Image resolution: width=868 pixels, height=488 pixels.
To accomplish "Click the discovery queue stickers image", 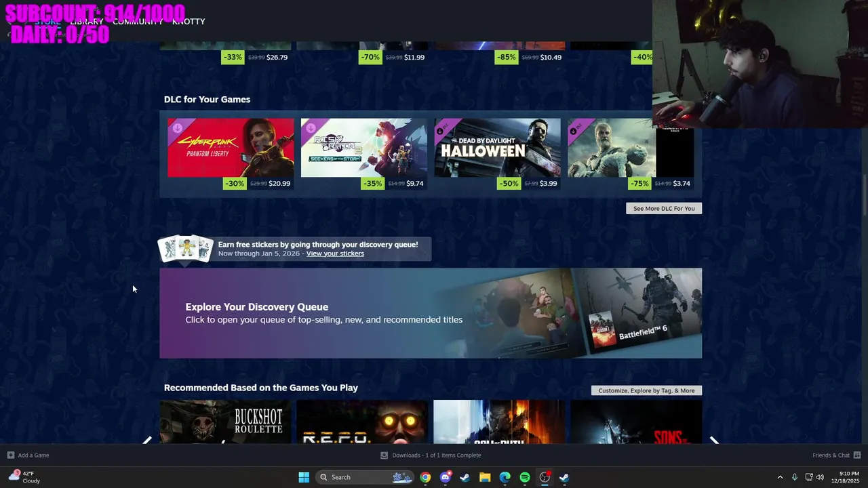I will (186, 249).
